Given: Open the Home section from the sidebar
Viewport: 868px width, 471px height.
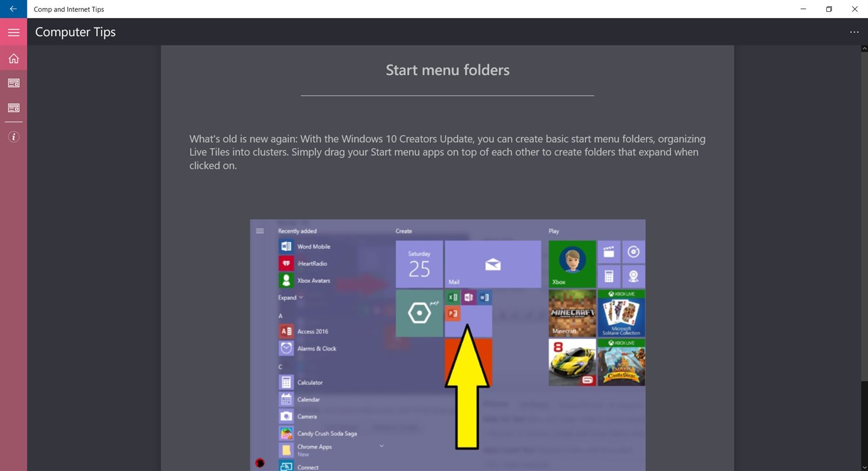Looking at the screenshot, I should 13,58.
